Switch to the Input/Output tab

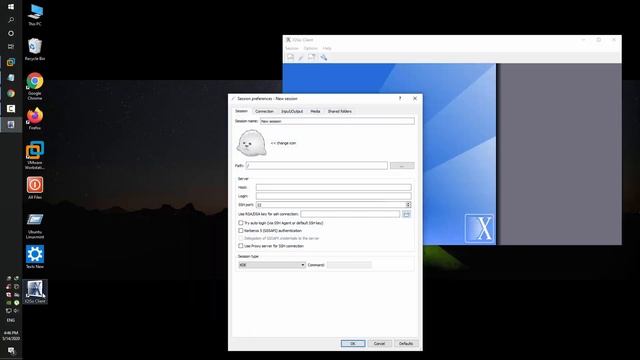tap(292, 111)
